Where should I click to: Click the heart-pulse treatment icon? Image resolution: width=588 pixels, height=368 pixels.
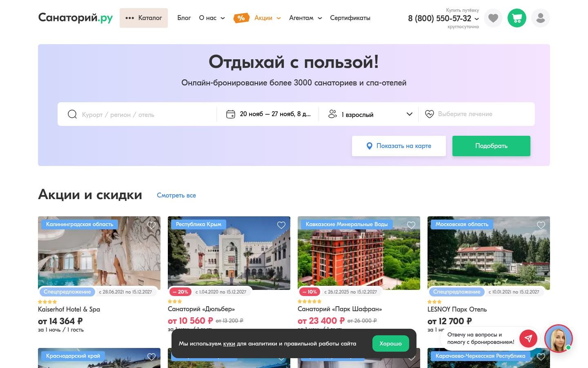pos(429,114)
